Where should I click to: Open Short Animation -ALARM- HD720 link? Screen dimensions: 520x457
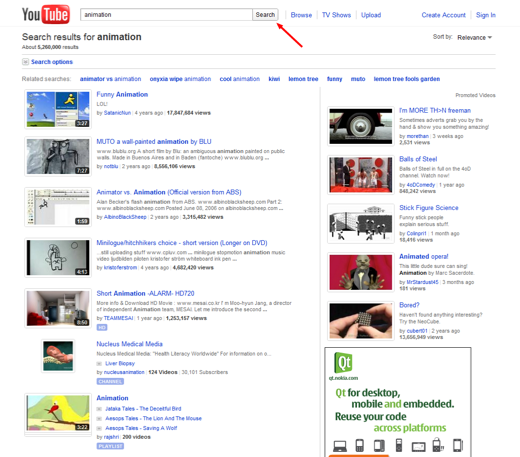click(x=145, y=293)
